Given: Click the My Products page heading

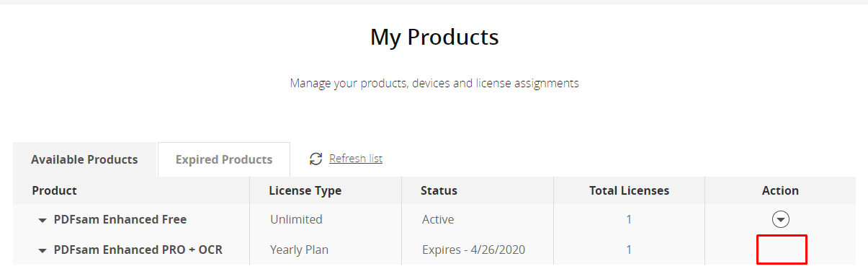Looking at the screenshot, I should click(434, 37).
